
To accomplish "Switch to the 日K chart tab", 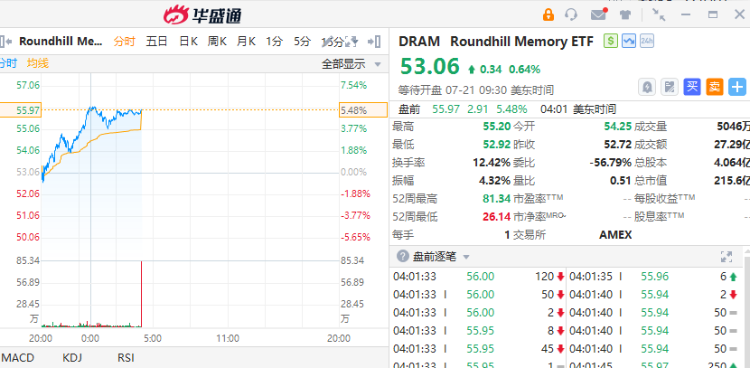I will click(188, 42).
